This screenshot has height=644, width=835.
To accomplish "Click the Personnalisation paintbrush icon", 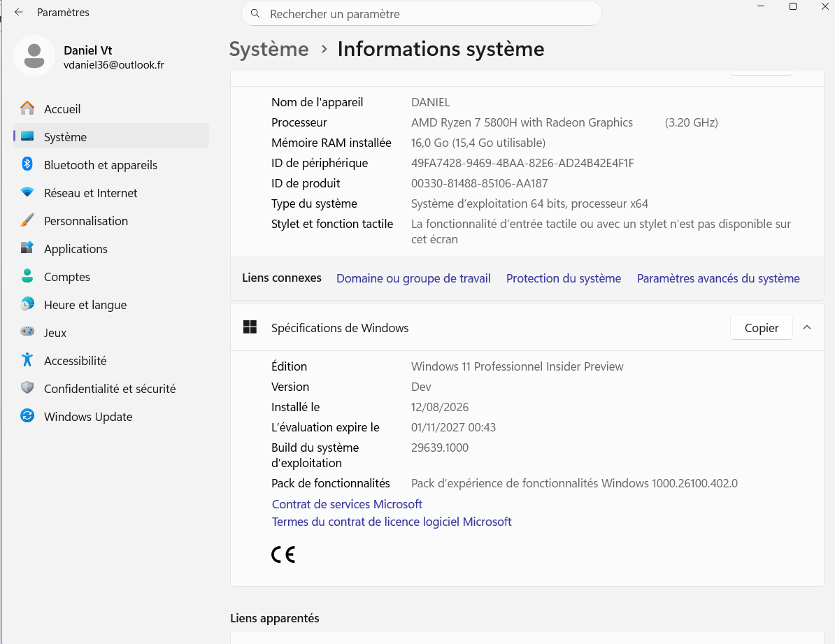I will [x=27, y=220].
